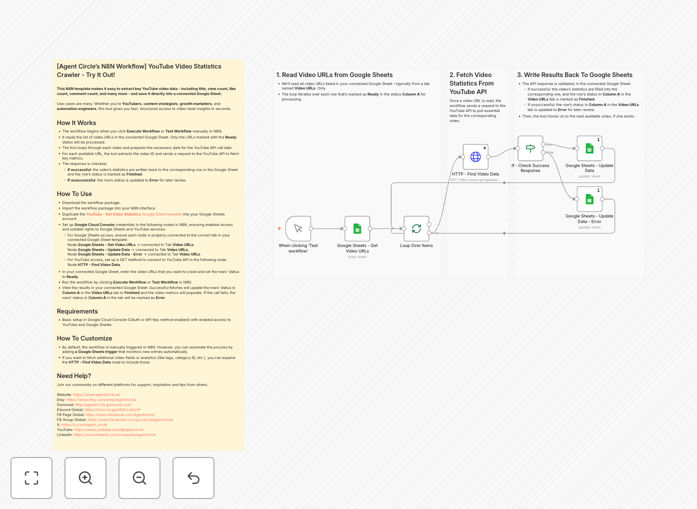The height and width of the screenshot is (509, 697).
Task: Open the Etsy shop link
Action: pos(101,400)
